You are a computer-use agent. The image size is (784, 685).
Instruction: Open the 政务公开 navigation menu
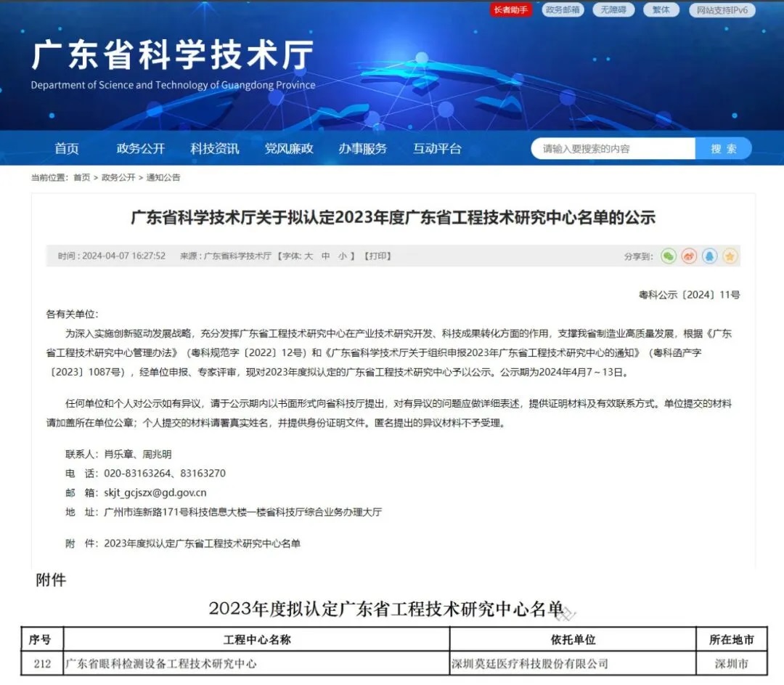(x=141, y=149)
